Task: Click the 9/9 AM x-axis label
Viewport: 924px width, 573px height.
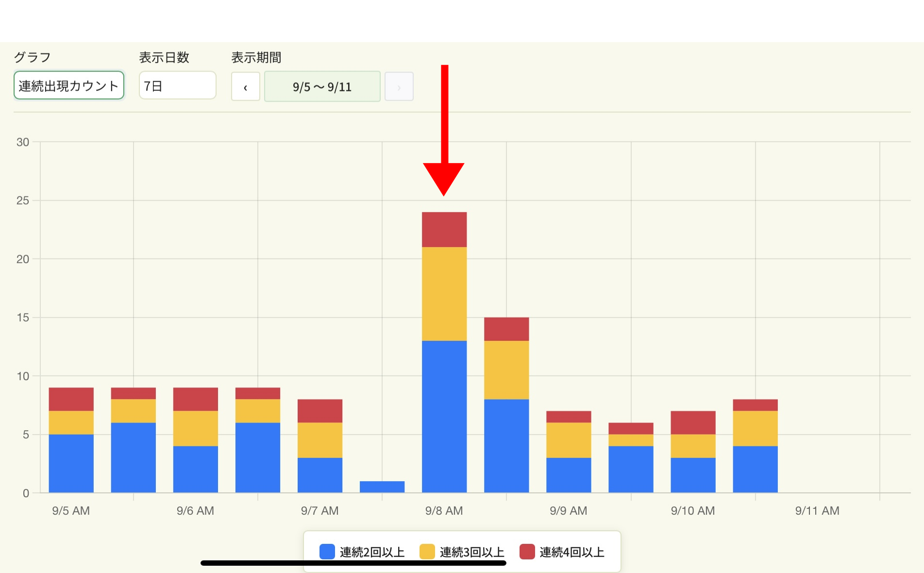Action: click(x=569, y=511)
